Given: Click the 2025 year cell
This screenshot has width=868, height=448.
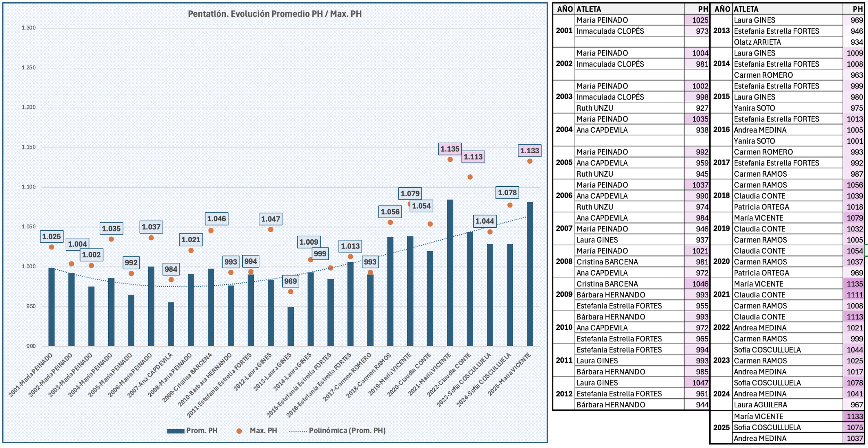Looking at the screenshot, I should pos(721,428).
